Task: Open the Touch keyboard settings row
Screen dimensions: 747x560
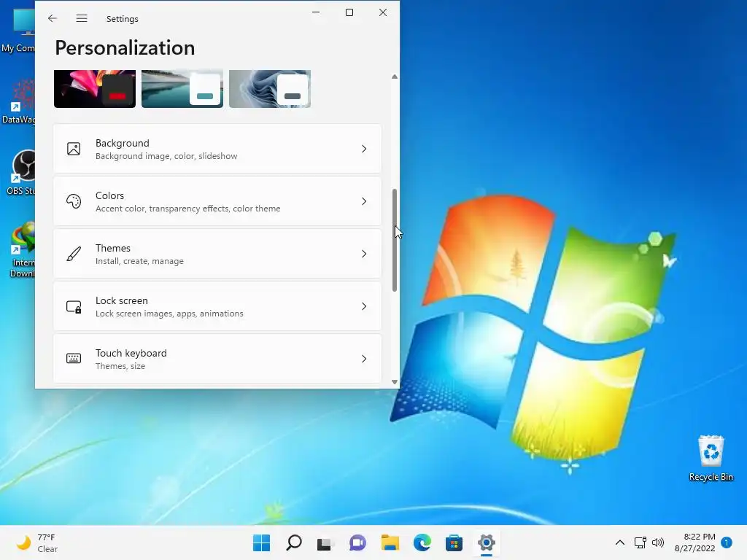Action: tap(217, 359)
